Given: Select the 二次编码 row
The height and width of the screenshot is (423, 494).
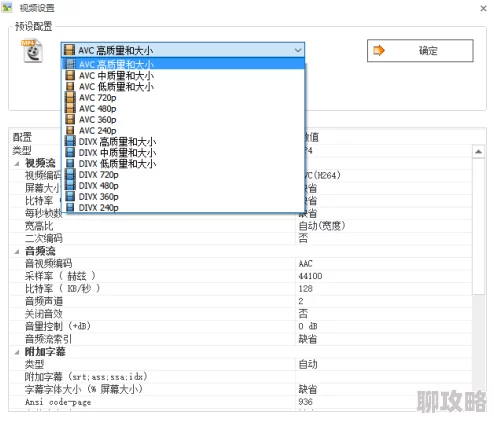Looking at the screenshot, I should pos(241,238).
